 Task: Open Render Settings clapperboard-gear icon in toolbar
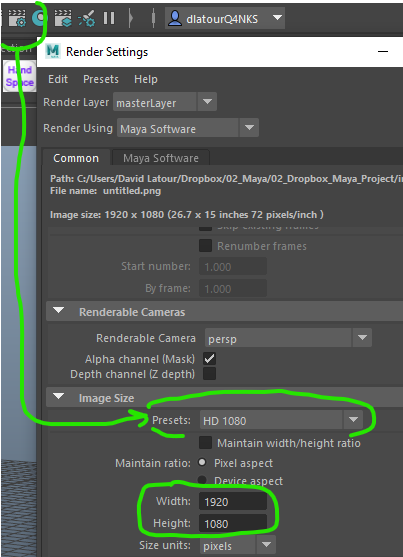(17, 18)
